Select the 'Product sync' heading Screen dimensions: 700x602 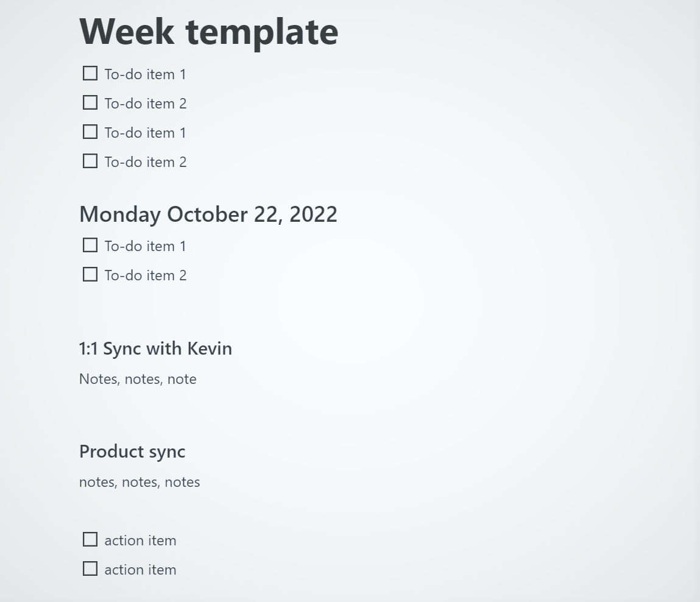(x=132, y=451)
